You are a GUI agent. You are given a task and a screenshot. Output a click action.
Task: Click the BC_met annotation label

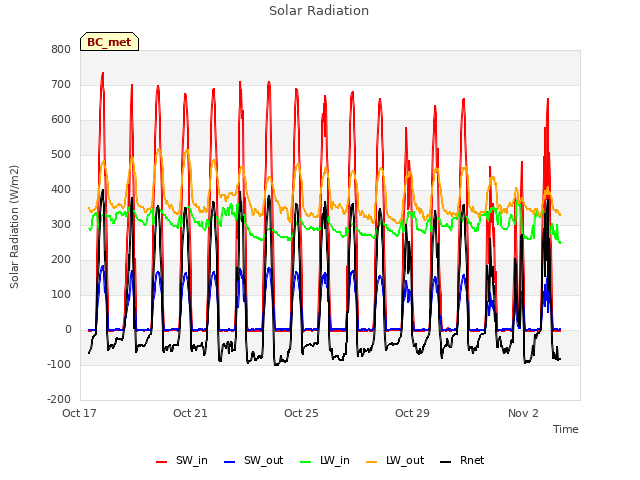tap(109, 42)
